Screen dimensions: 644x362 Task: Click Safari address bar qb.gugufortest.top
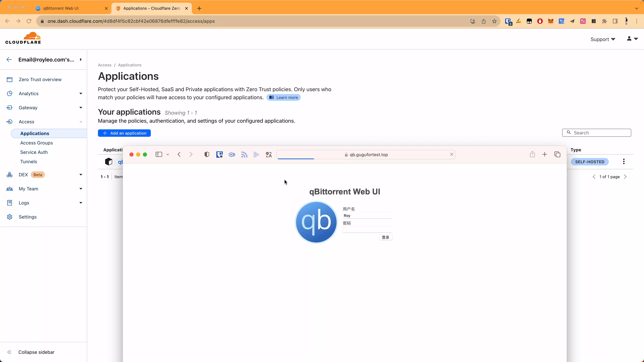tap(366, 155)
